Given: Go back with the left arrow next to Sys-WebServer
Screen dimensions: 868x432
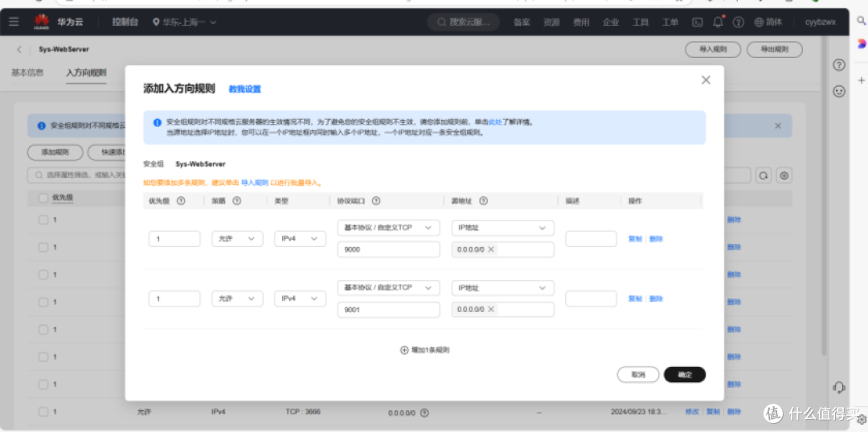Looking at the screenshot, I should coord(19,49).
